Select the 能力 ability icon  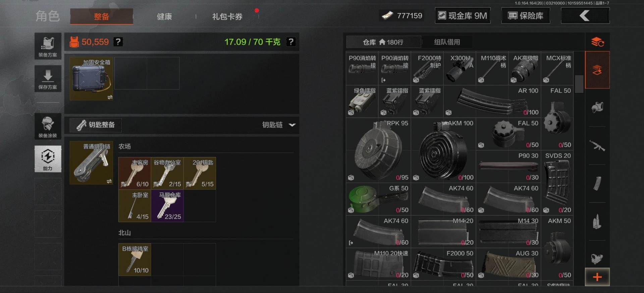(x=48, y=159)
